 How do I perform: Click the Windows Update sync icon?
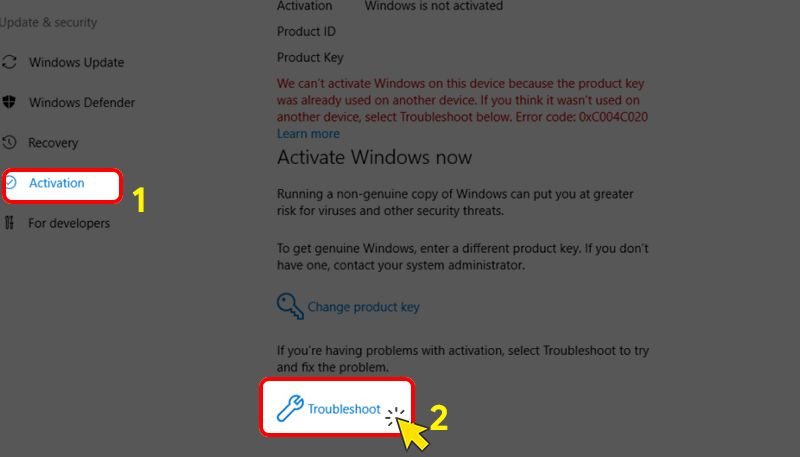[x=9, y=62]
